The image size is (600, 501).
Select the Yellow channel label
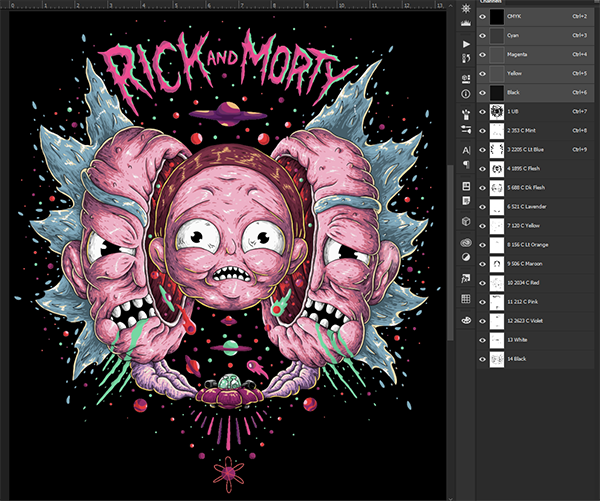(514, 73)
